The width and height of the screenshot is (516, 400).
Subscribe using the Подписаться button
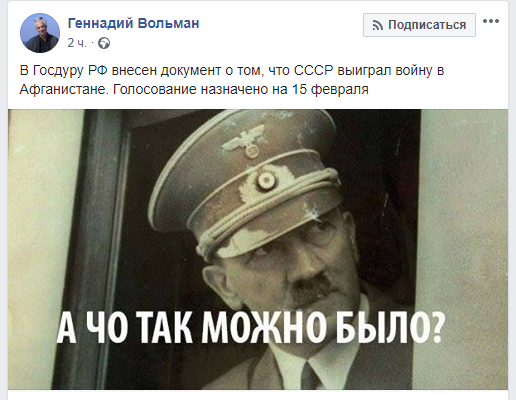(419, 25)
